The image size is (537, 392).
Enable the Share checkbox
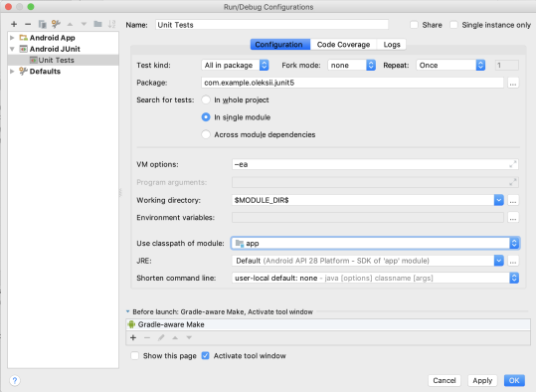point(414,25)
